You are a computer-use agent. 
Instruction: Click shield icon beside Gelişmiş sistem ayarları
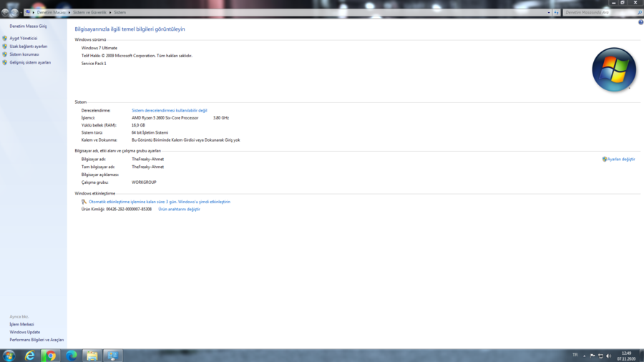click(5, 62)
